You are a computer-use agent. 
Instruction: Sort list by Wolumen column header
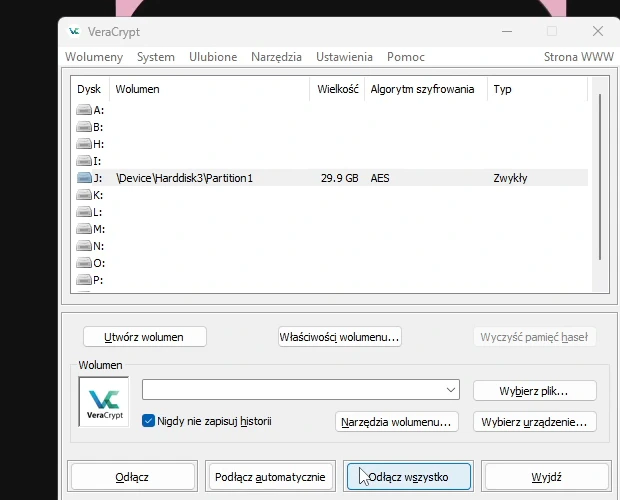tap(209, 89)
